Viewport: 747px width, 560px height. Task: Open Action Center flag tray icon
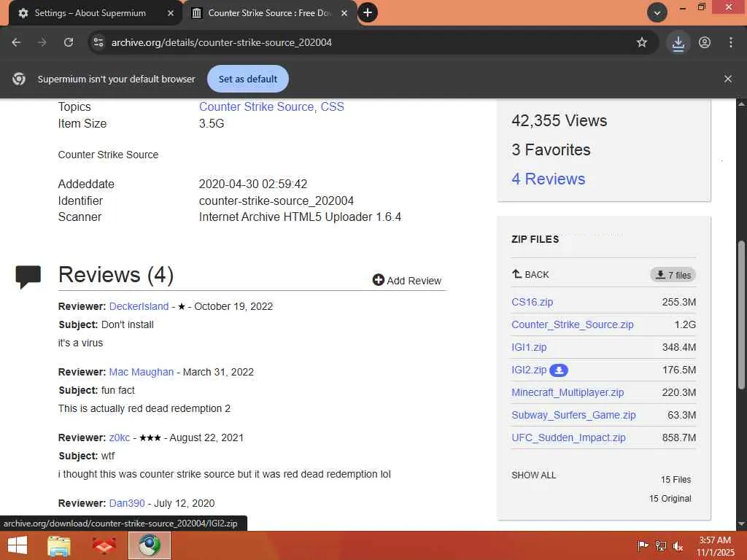pos(643,546)
